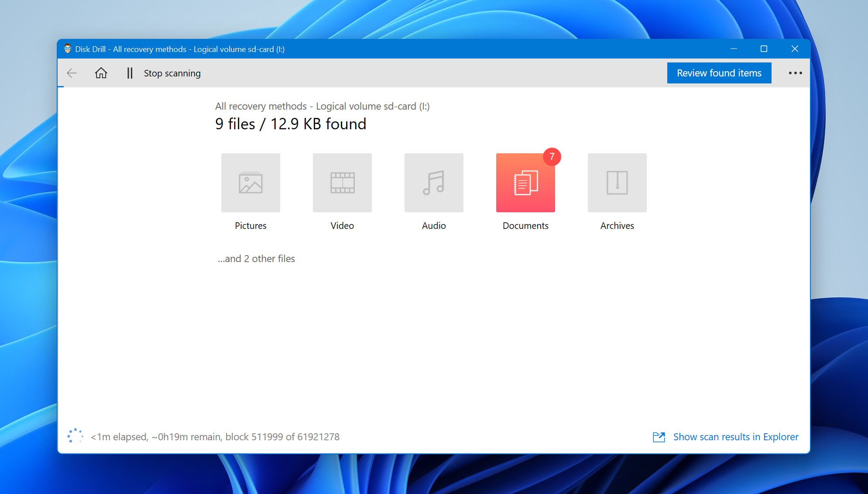Screen dimensions: 868x494
Task: Click the scanning progress spinner
Action: pos(75,435)
